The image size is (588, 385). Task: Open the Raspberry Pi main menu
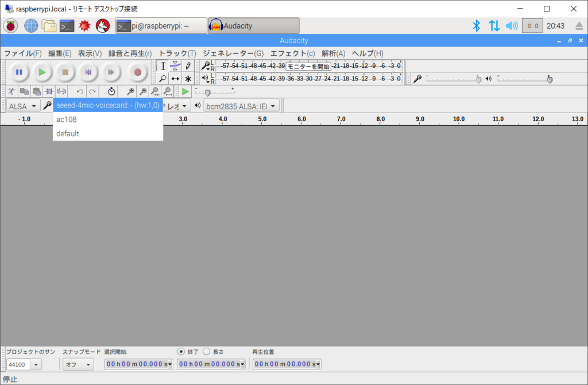10,26
